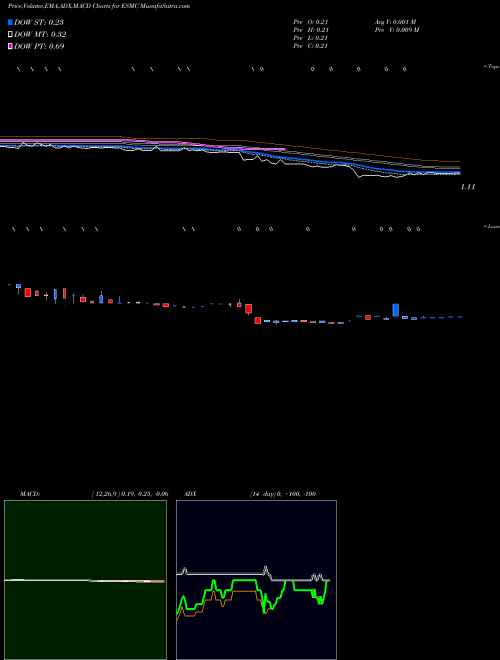500x660 pixels.
Task: Click the ADX panel heading
Action: click(x=190, y=494)
